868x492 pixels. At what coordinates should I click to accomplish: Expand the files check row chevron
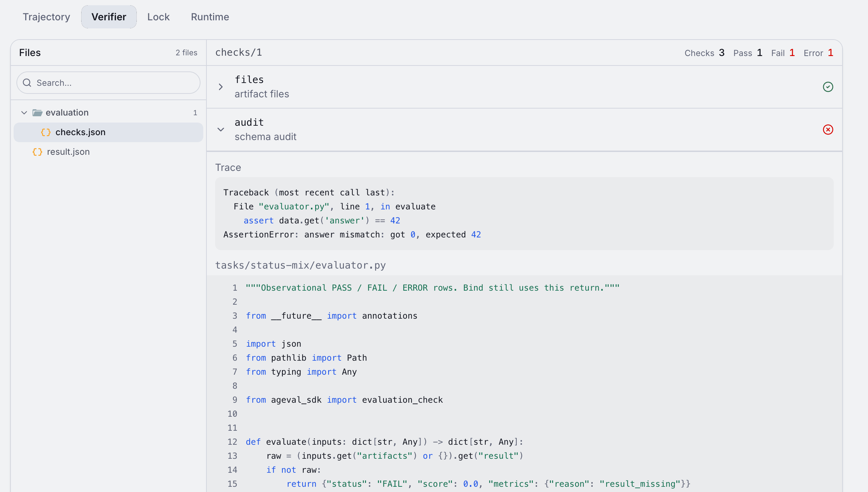tap(221, 87)
